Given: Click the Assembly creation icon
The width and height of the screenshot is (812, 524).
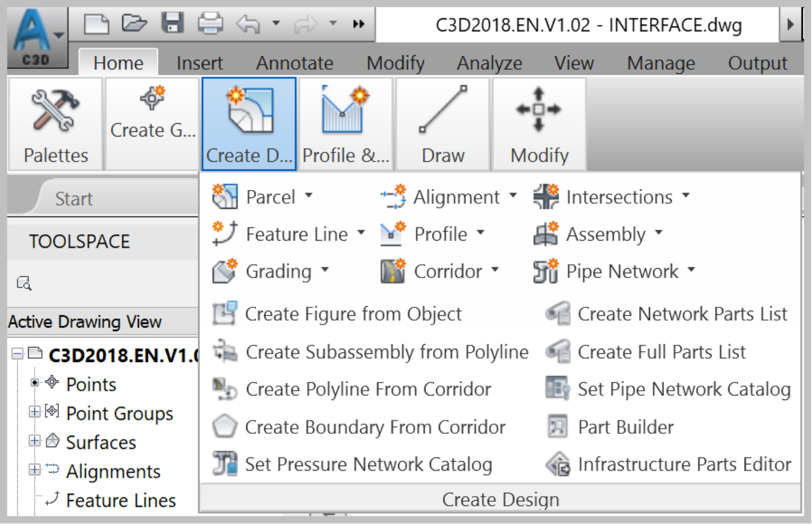Looking at the screenshot, I should point(546,234).
